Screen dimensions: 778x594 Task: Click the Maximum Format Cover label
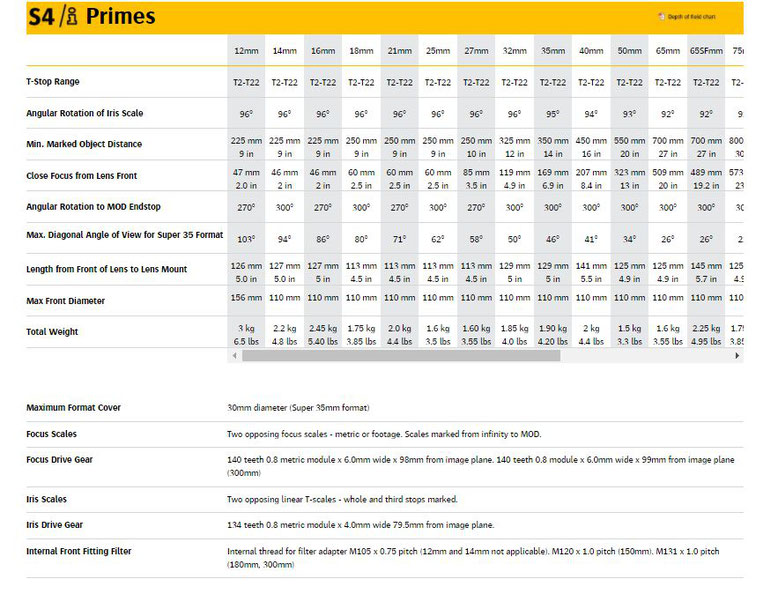73,407
